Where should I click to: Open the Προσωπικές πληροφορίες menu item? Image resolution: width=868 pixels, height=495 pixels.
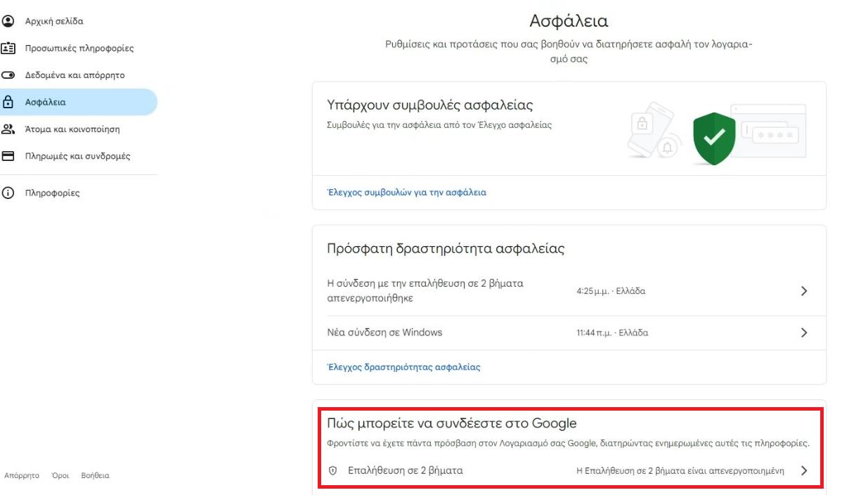tap(79, 49)
